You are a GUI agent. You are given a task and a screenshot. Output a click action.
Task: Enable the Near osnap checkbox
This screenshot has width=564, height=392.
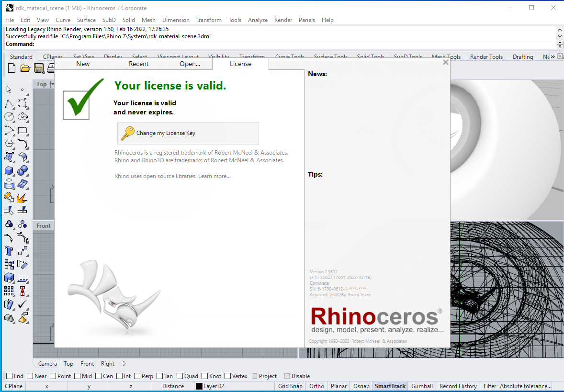click(30, 376)
